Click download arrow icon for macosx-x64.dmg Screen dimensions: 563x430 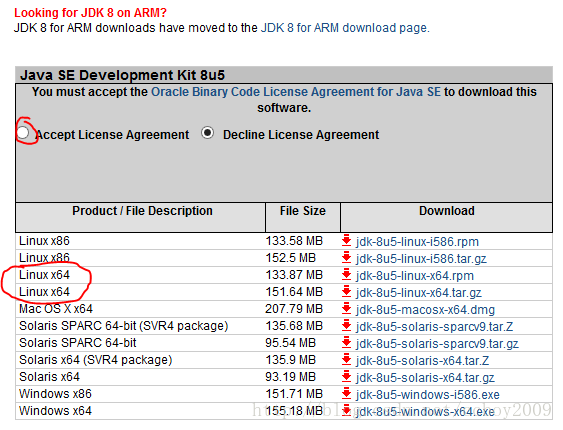(x=346, y=309)
